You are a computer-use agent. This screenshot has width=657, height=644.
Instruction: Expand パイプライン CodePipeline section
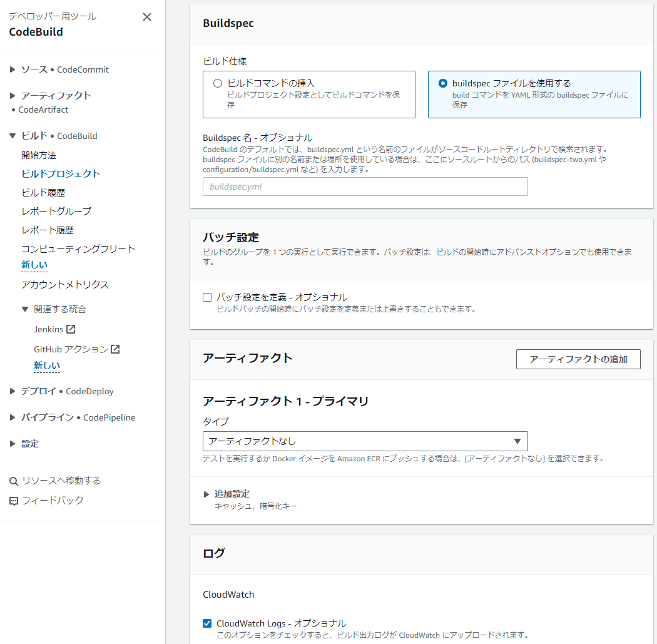[x=13, y=417]
